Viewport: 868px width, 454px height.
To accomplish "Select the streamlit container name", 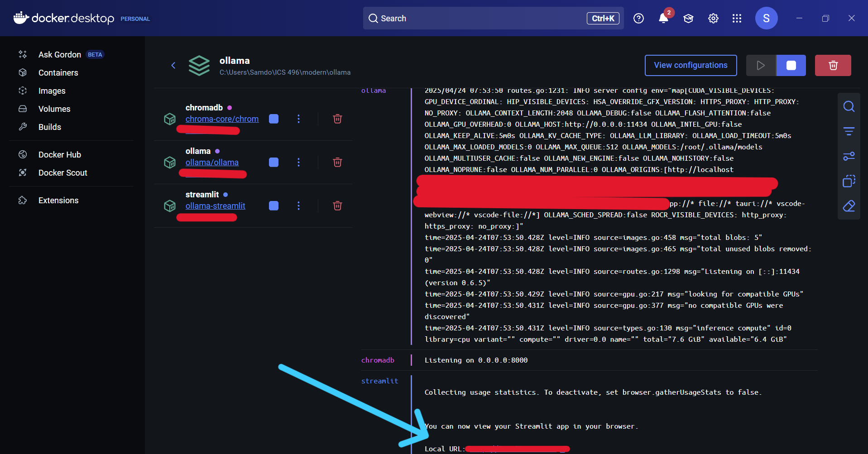I will click(202, 195).
